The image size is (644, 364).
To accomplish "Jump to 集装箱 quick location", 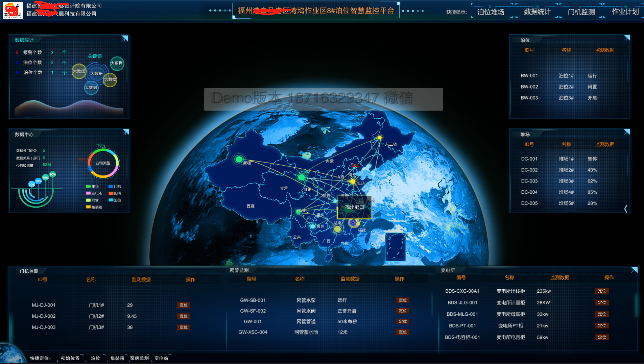I will [x=117, y=358].
